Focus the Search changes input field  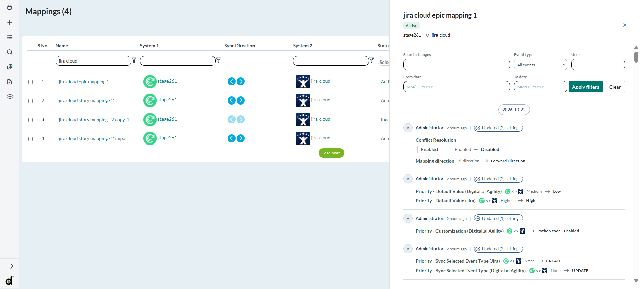pos(457,65)
